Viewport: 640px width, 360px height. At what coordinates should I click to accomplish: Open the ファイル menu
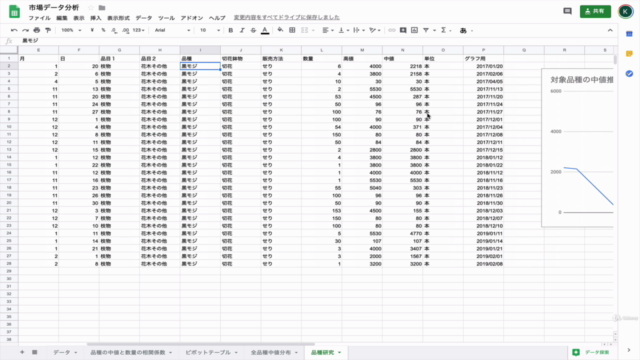40,18
